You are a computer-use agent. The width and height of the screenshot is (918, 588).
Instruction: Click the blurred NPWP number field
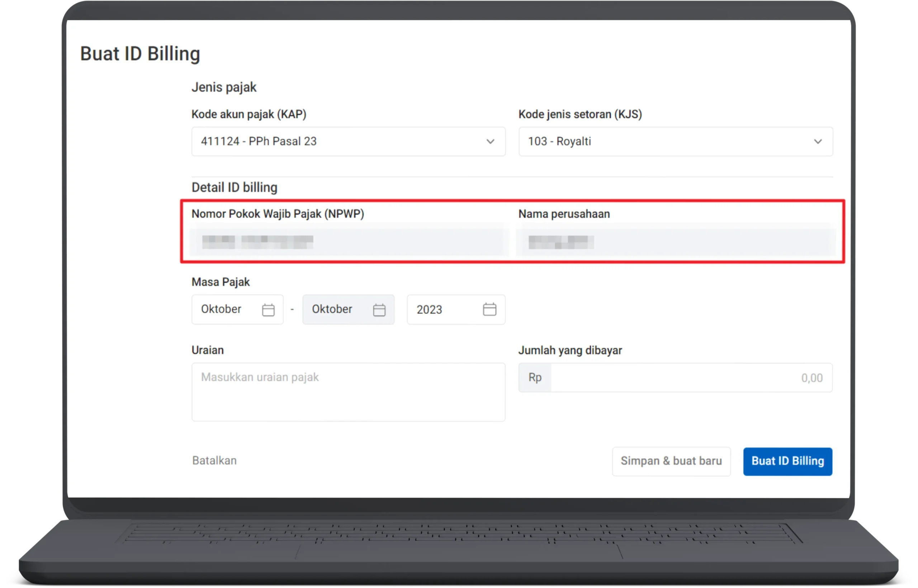click(x=348, y=242)
